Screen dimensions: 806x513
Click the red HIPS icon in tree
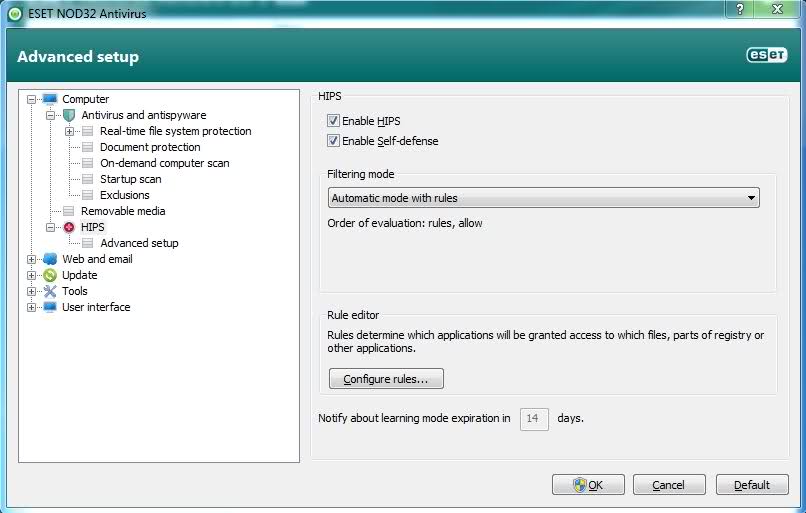click(69, 227)
